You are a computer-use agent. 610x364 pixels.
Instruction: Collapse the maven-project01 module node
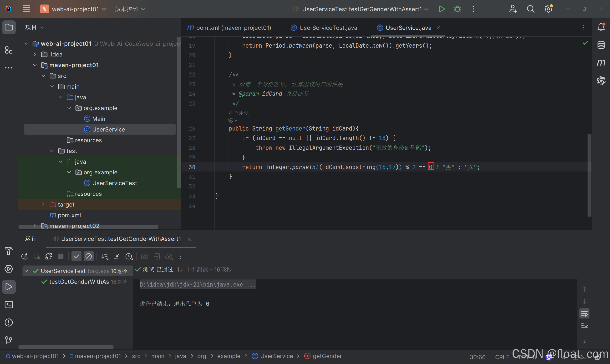click(x=35, y=65)
